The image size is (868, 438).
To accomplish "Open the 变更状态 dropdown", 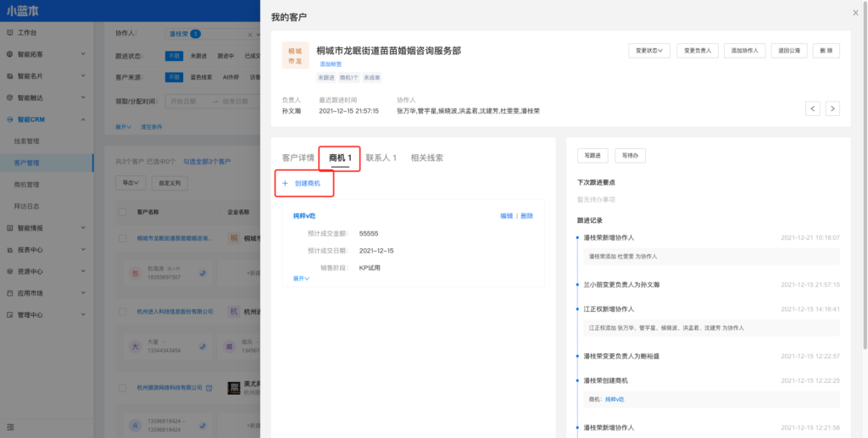I will pos(649,51).
